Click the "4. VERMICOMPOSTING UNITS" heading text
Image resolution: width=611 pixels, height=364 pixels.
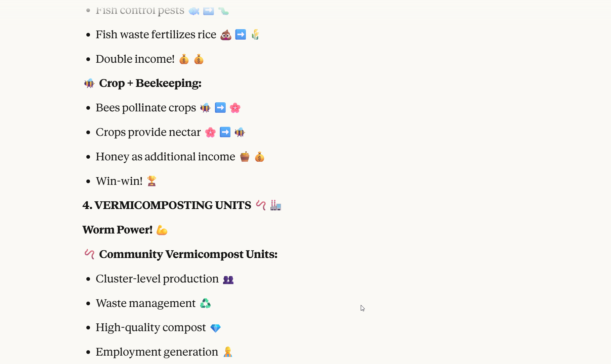[x=167, y=205]
